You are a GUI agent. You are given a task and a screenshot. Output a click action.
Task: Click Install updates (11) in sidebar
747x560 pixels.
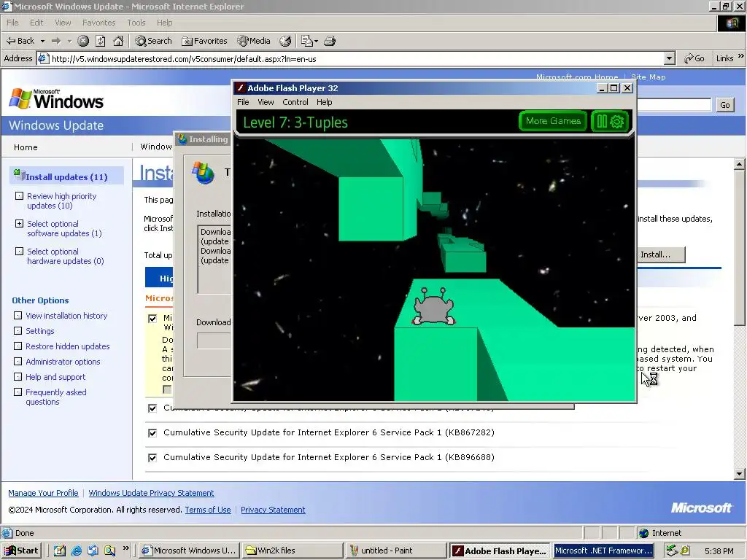click(x=66, y=176)
